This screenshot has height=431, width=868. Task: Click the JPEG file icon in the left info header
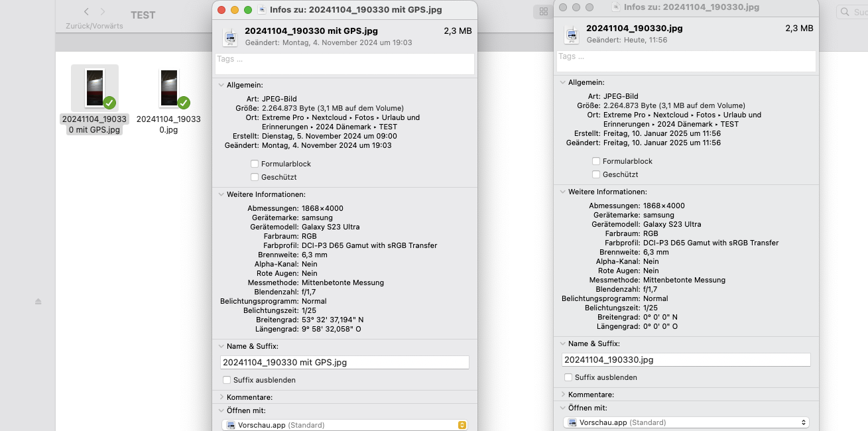coord(230,37)
